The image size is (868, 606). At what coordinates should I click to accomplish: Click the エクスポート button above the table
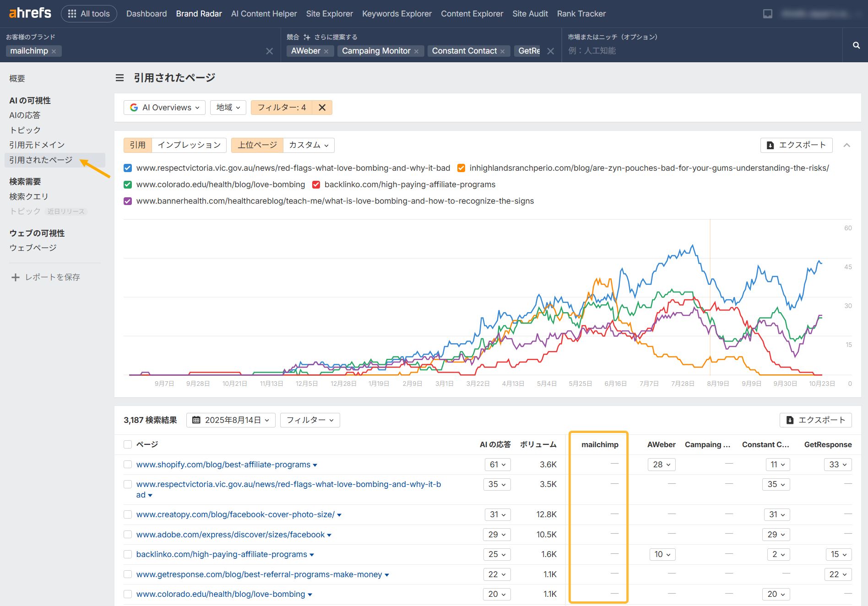click(x=815, y=420)
